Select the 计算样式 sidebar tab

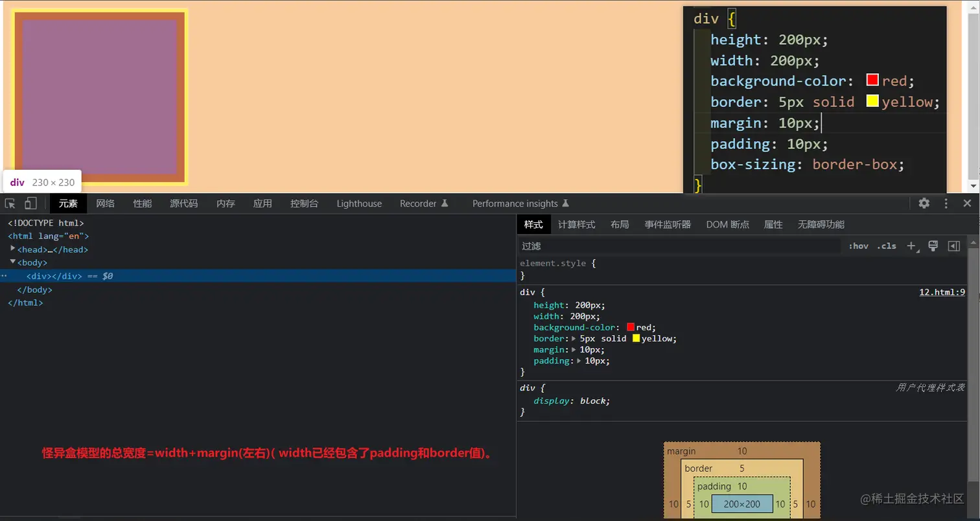point(576,224)
